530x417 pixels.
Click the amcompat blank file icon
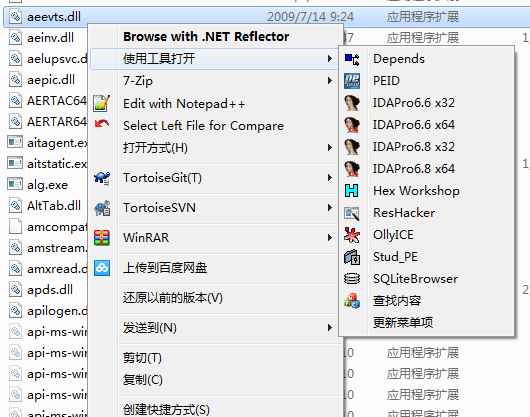pos(15,226)
